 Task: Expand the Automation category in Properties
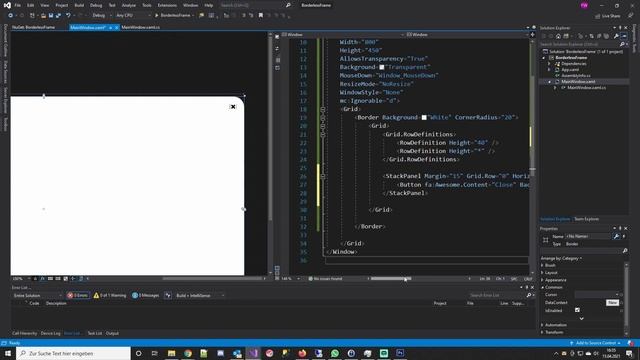[x=542, y=325]
